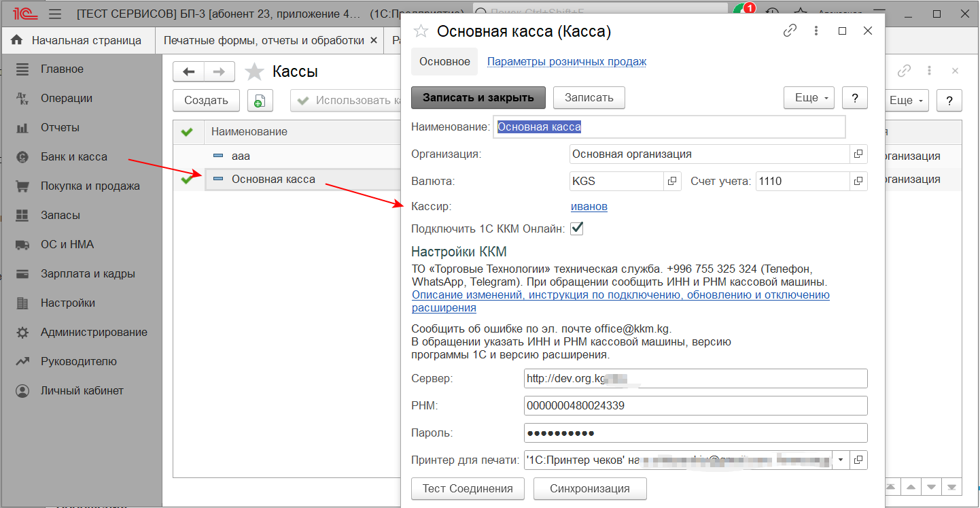The height and width of the screenshot is (508, 980).
Task: Navigate back with left arrow button
Action: coord(189,71)
